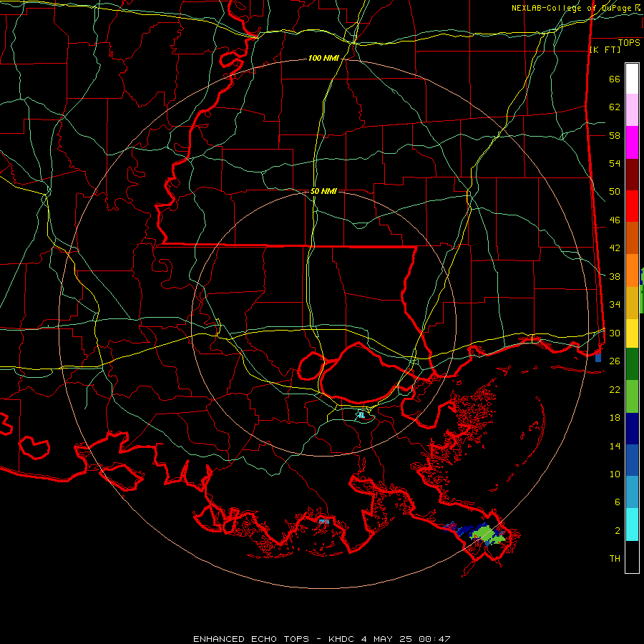Click the legend value "2"

(x=618, y=531)
